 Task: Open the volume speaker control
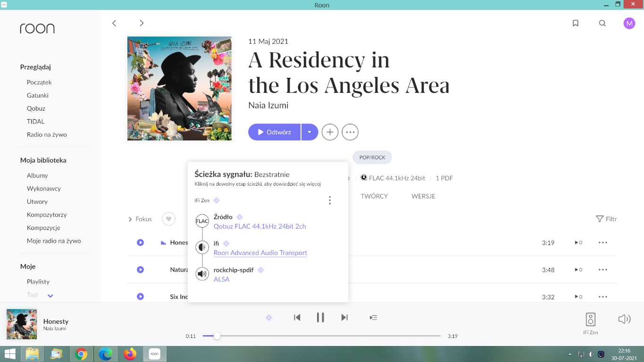[x=624, y=319]
